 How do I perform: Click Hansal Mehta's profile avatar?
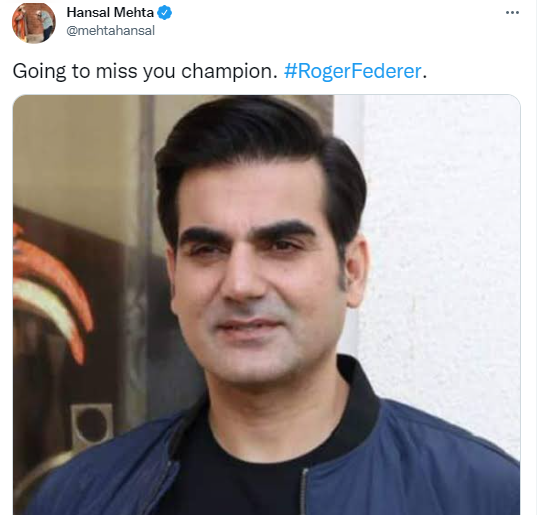(34, 23)
